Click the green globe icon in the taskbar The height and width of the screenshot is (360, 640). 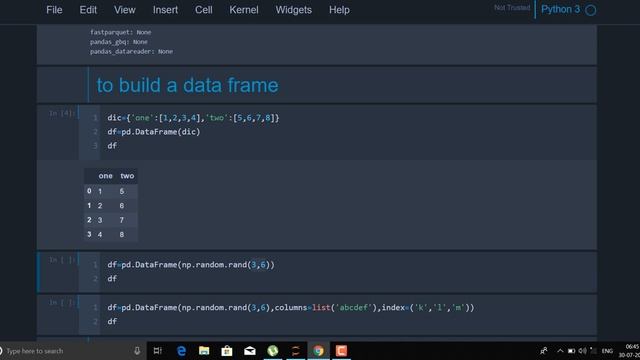click(273, 351)
